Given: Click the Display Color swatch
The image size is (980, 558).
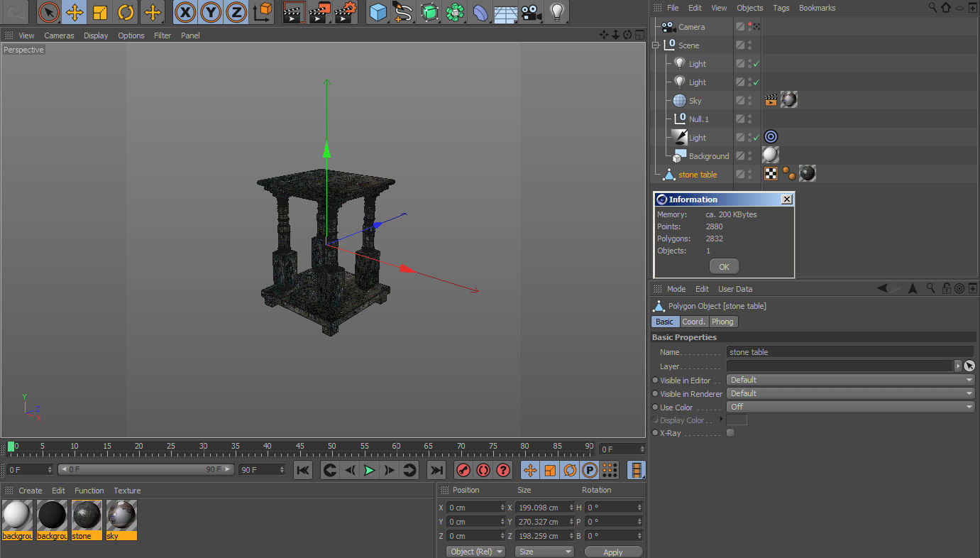Looking at the screenshot, I should [x=737, y=420].
